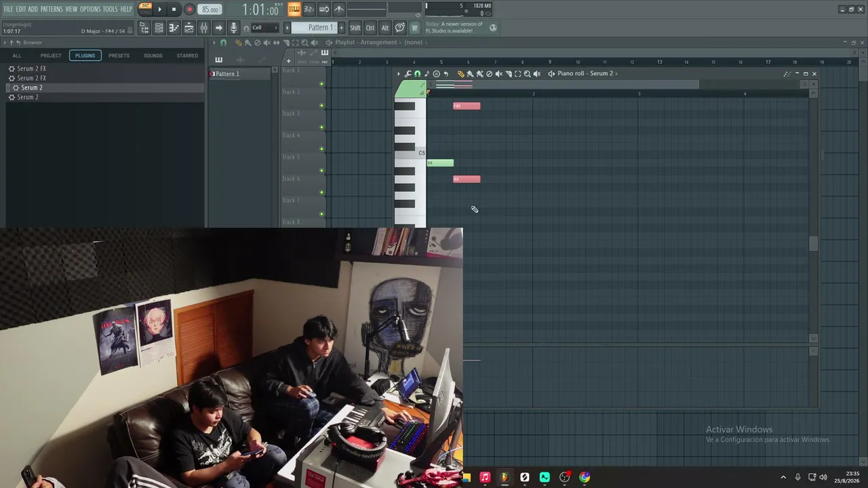This screenshot has height=488, width=868.
Task: Switch browser to the STARRED tab
Action: click(187, 56)
